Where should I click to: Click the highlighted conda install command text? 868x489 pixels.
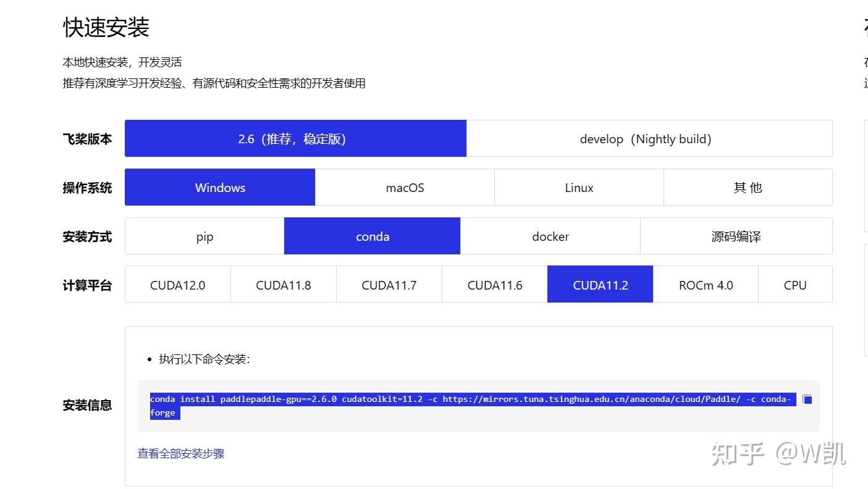pos(432,399)
